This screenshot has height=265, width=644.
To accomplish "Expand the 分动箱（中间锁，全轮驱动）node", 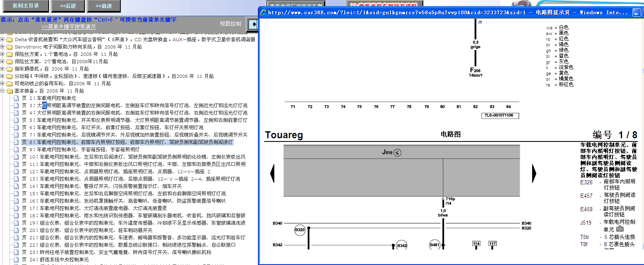I will (2, 76).
